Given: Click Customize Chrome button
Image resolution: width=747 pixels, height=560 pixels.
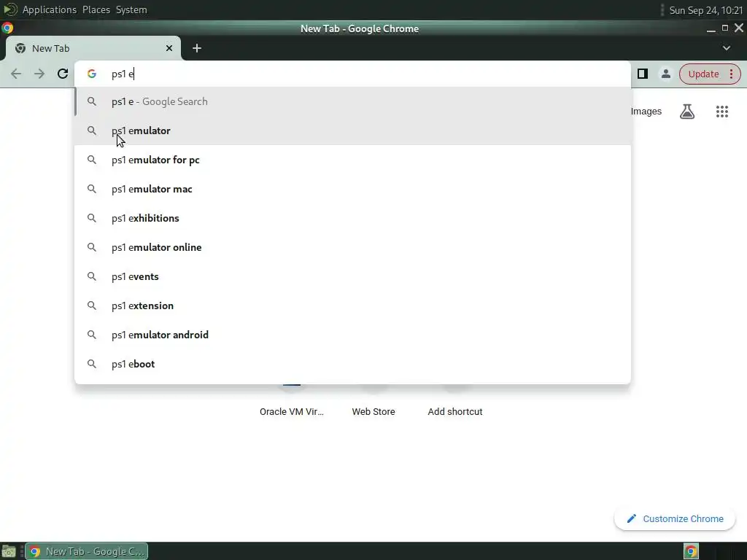Looking at the screenshot, I should coord(675,518).
